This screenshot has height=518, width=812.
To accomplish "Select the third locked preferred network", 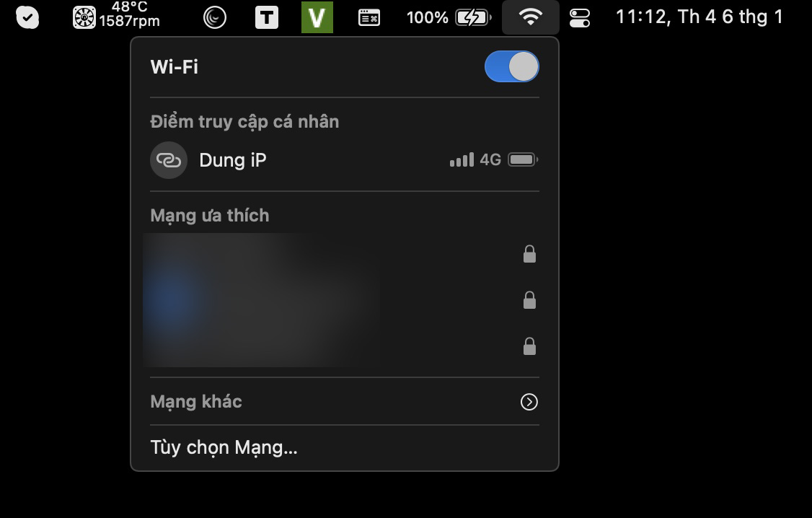I will (345, 346).
